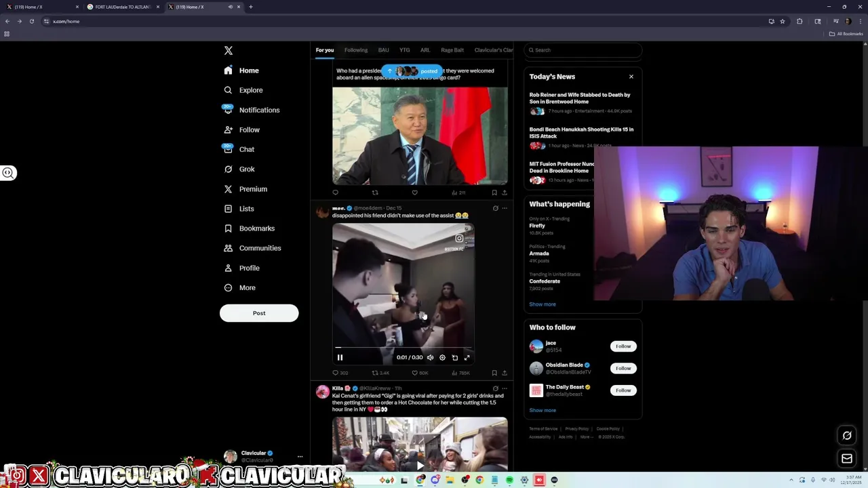The image size is (868, 488).
Task: Open more options on moe. post
Action: (x=505, y=208)
